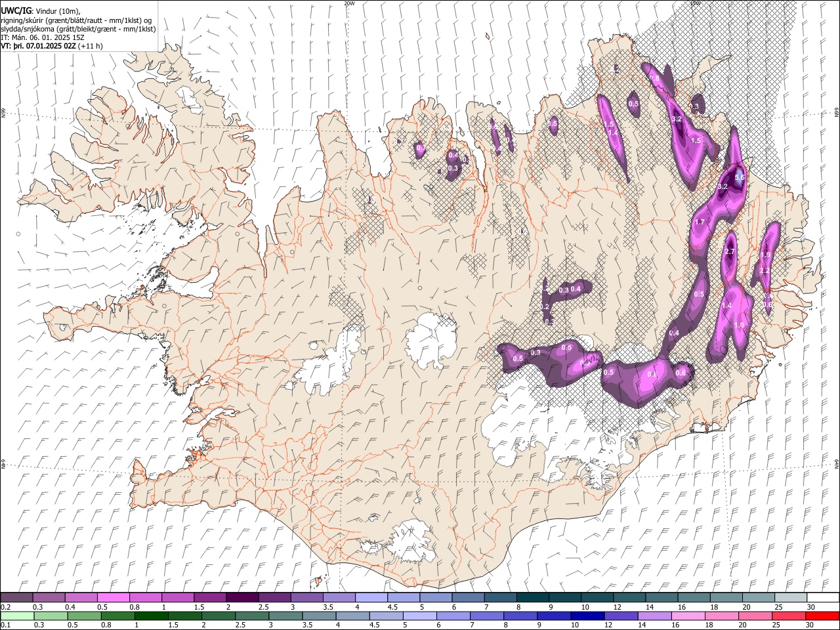Click the '0.4' label in top legend row
840x630 pixels.
[70, 607]
